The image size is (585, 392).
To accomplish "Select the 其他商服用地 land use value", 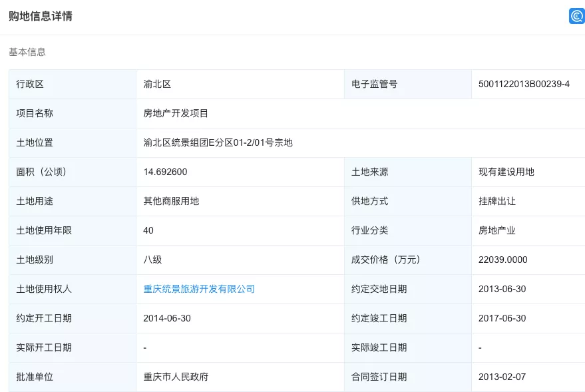I will point(171,201).
